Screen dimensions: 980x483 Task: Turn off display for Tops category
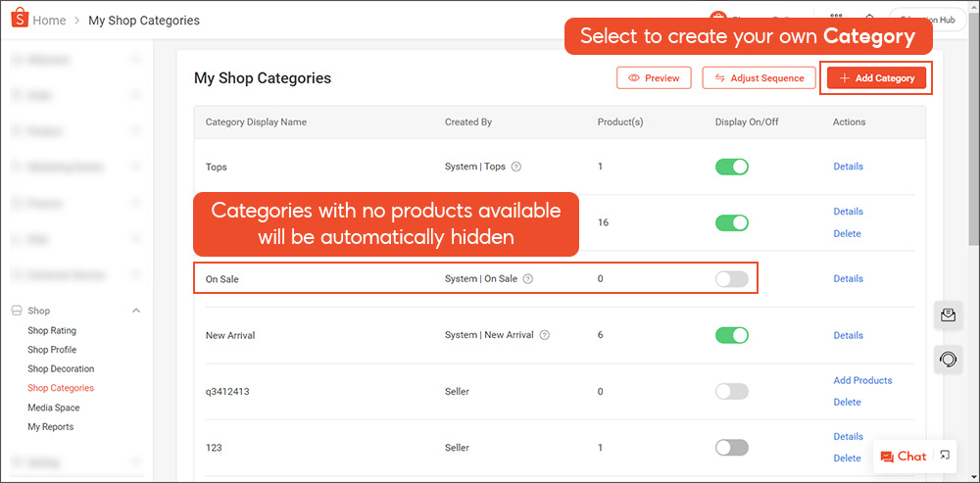(x=731, y=167)
